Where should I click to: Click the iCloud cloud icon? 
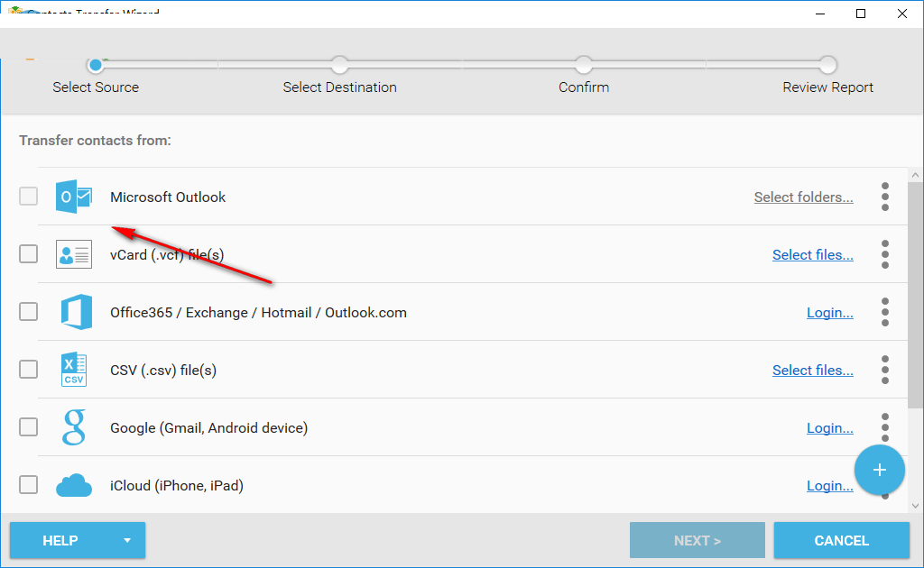(x=74, y=485)
